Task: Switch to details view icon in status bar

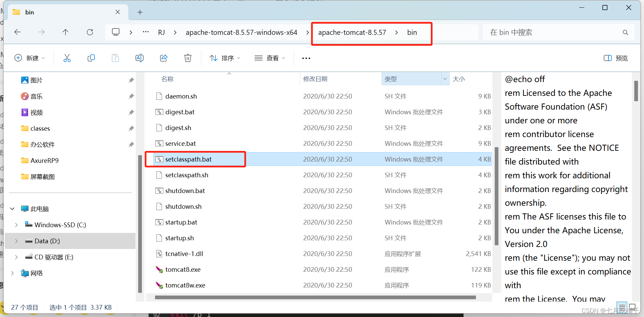Action: [x=622, y=307]
